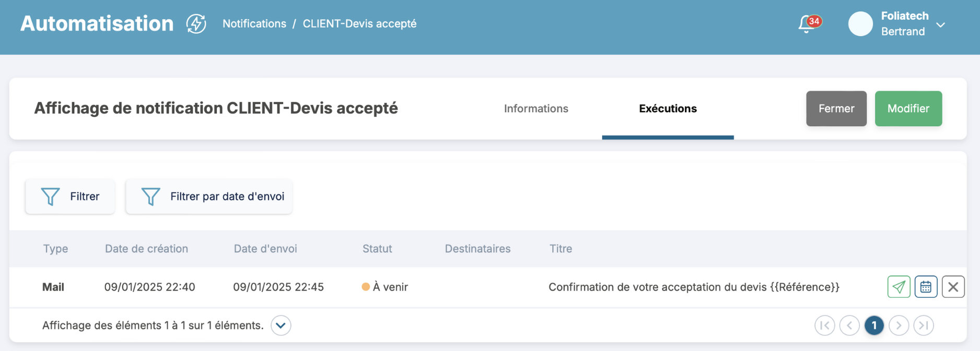980x351 pixels.
Task: Click the Automatisation lightning bolt icon
Action: coord(196,24)
